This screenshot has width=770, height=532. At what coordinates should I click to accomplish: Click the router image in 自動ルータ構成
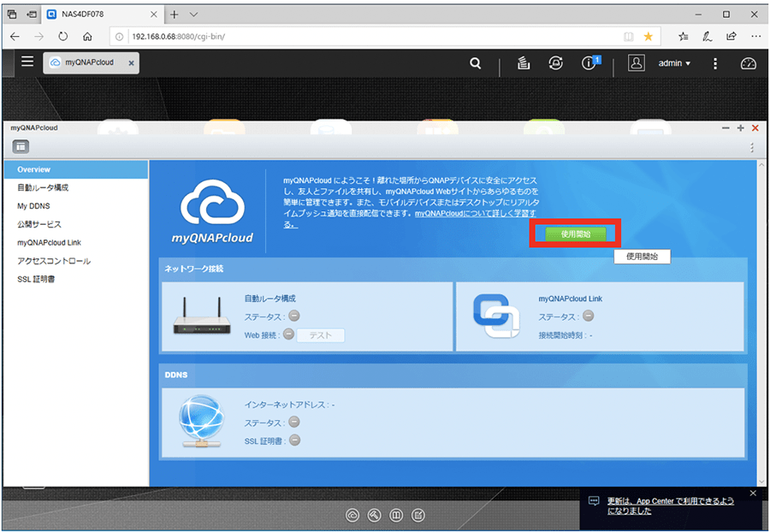[x=202, y=316]
